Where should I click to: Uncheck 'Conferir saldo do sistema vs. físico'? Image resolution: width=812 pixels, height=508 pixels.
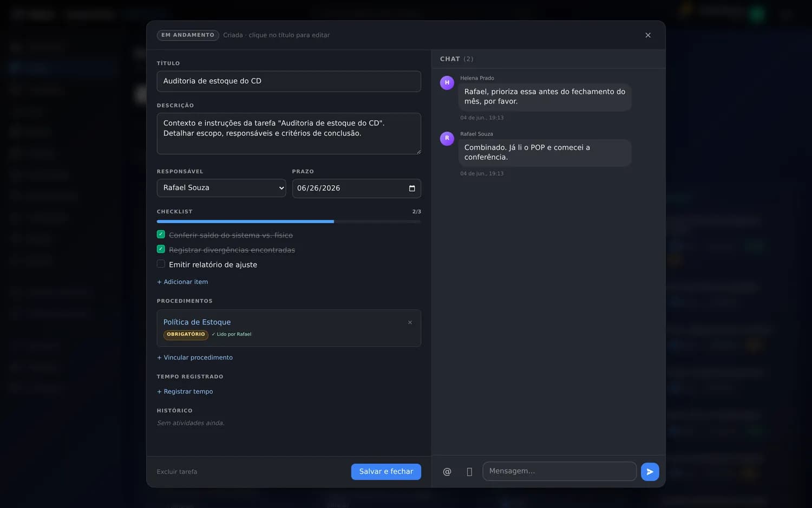[x=161, y=235]
